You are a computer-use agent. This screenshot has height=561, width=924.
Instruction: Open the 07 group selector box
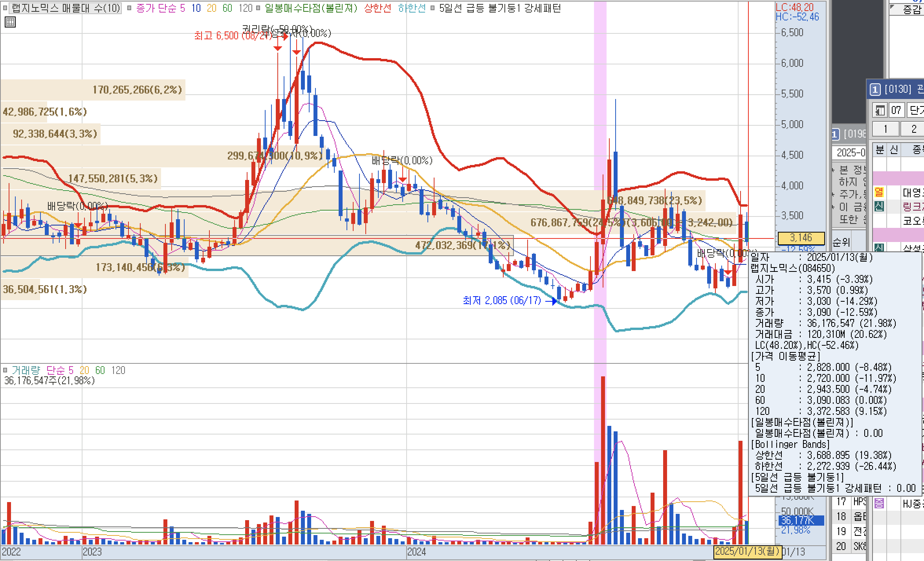pos(896,110)
